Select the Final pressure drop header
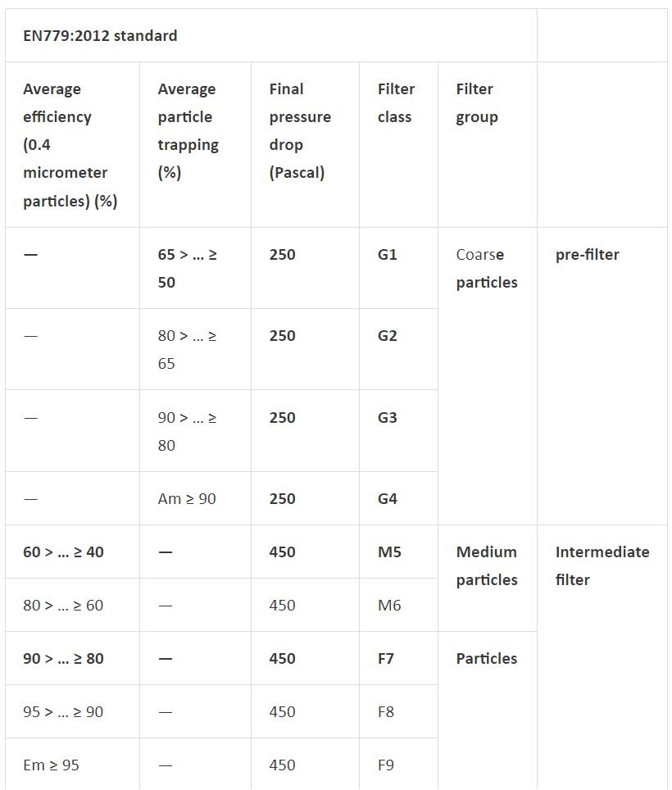Image resolution: width=672 pixels, height=790 pixels. pyautogui.click(x=306, y=144)
